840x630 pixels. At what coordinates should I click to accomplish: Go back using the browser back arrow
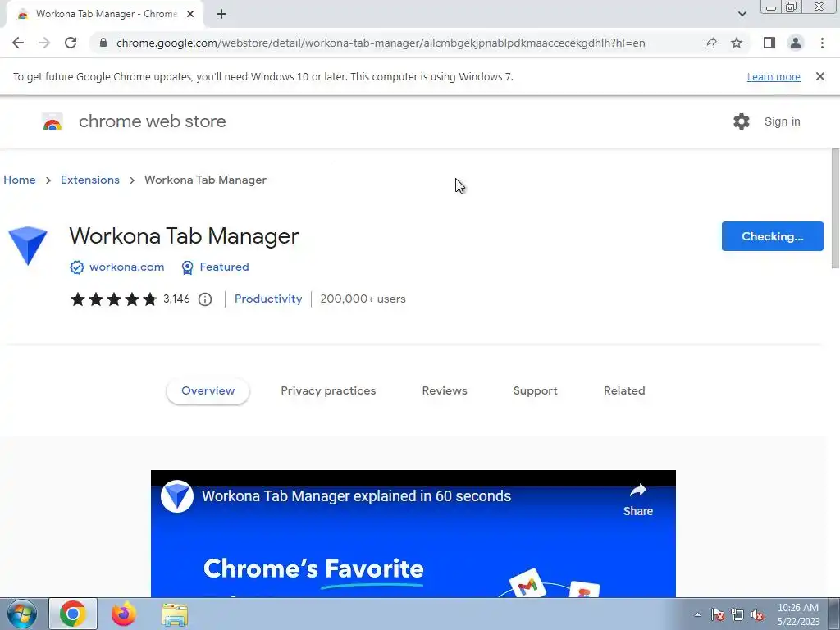pyautogui.click(x=18, y=43)
